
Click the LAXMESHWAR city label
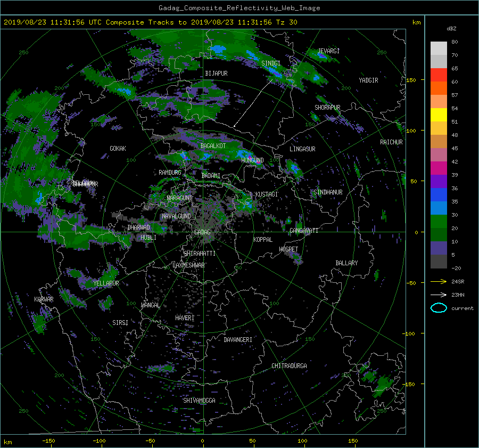coord(188,265)
